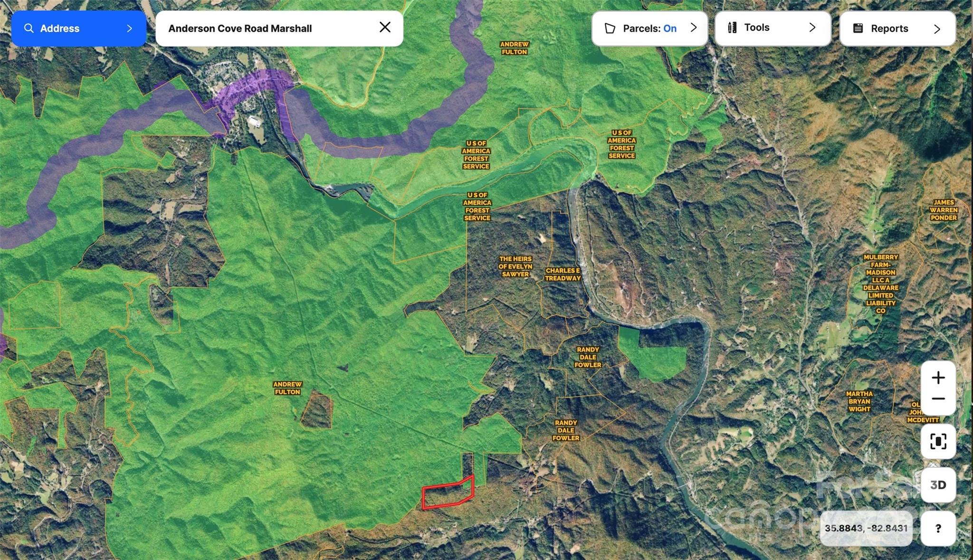Switch map to 3D view
The height and width of the screenshot is (560, 973).
pyautogui.click(x=938, y=485)
